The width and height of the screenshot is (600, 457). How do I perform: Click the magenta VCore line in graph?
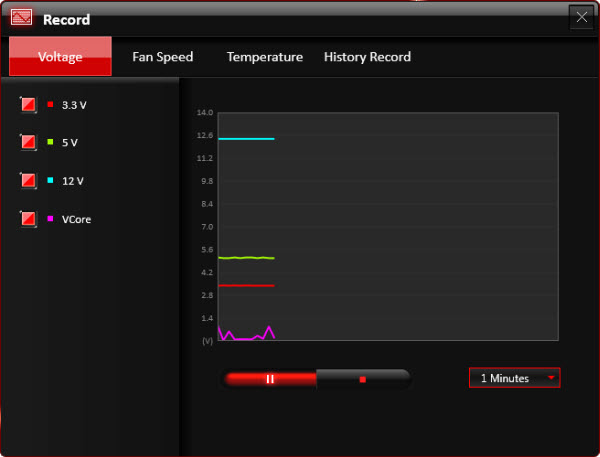(246, 333)
